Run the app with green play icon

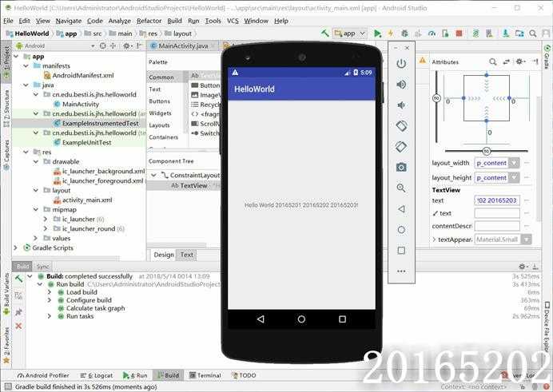tap(377, 34)
